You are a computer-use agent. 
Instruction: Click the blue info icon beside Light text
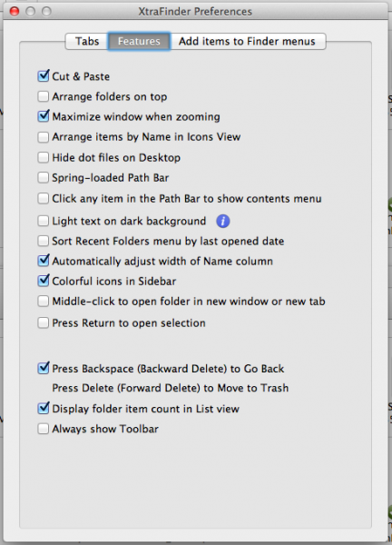coord(223,221)
